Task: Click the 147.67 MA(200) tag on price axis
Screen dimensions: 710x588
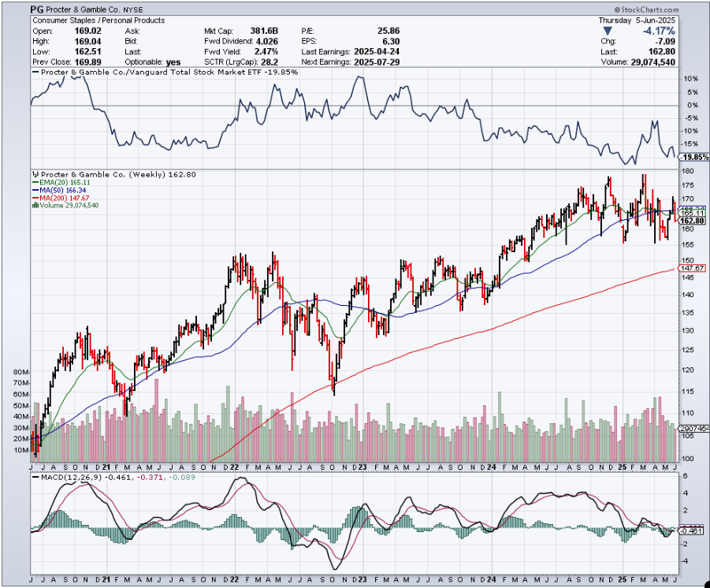Action: click(693, 268)
